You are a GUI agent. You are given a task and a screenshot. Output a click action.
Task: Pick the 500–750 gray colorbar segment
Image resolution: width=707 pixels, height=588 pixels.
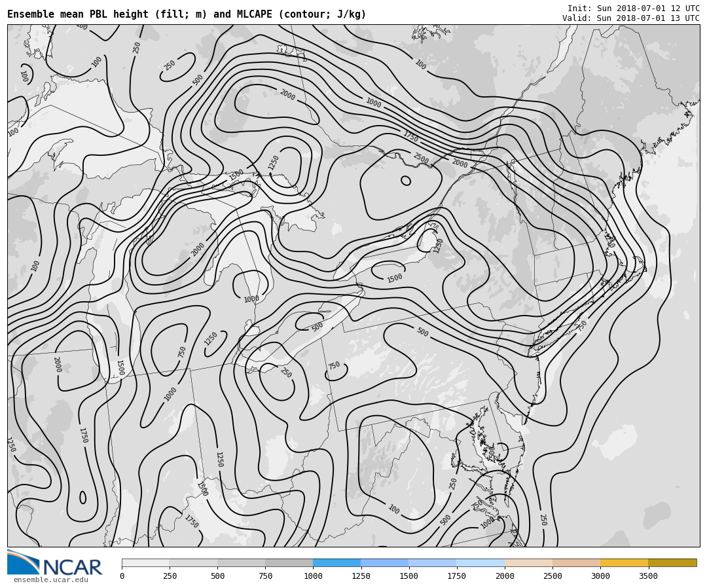click(241, 562)
